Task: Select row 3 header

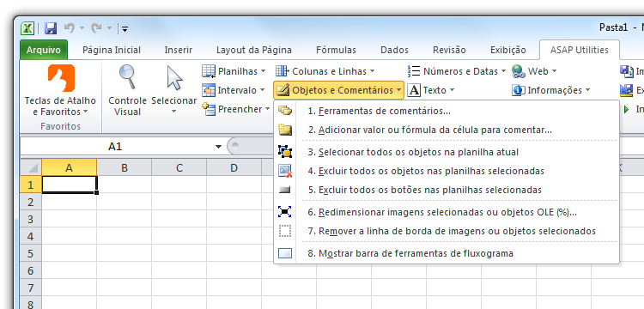Action: pyautogui.click(x=31, y=219)
